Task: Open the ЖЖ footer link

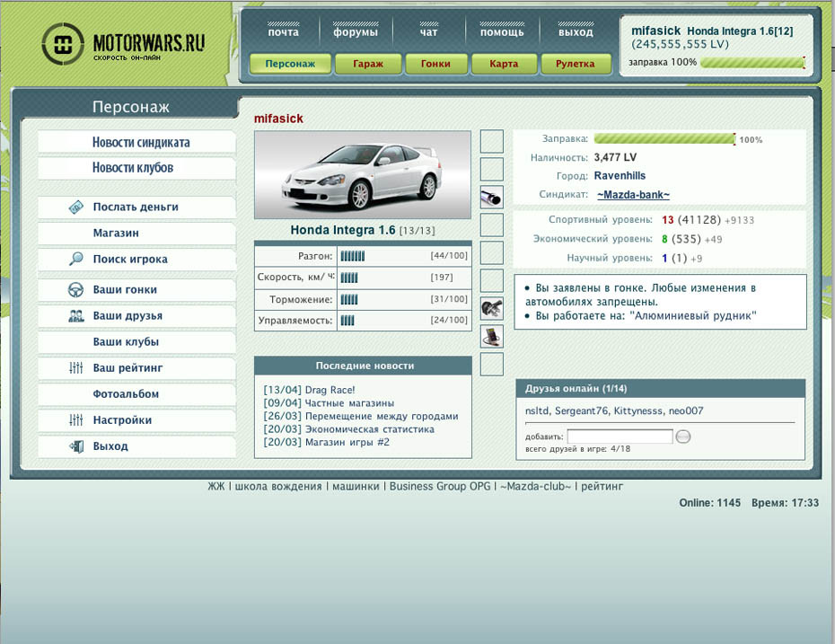Action: [216, 486]
